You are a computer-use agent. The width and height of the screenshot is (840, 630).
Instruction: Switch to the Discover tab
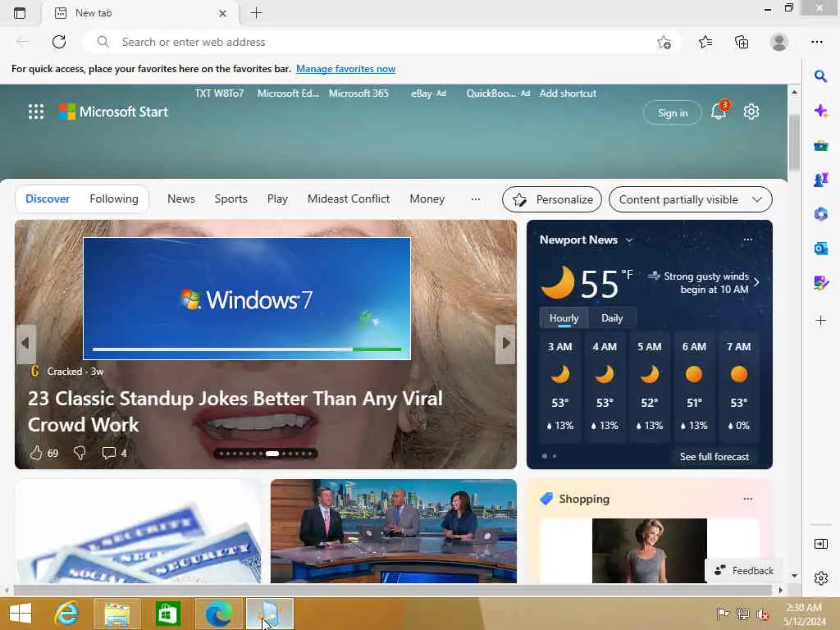(48, 199)
